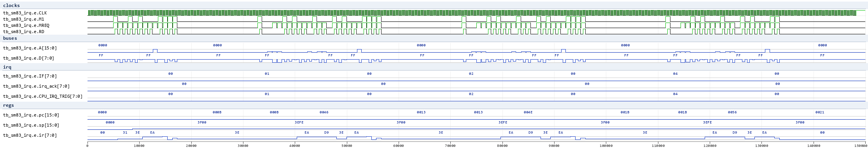Select the 60000 time marker
The width and height of the screenshot is (868, 150).
[x=399, y=146]
